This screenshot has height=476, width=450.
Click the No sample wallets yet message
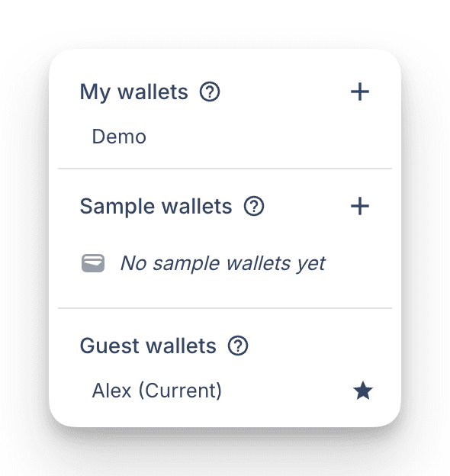pyautogui.click(x=223, y=263)
